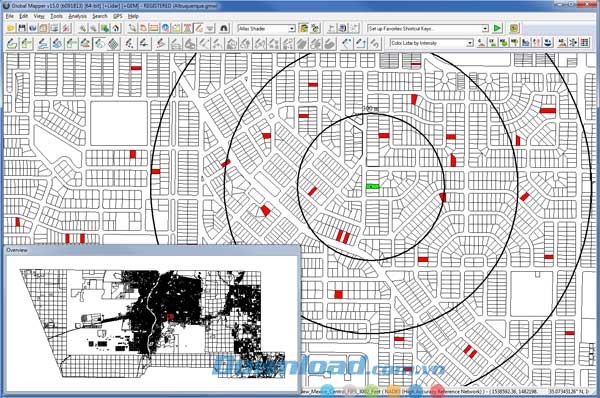Click the green play Run Favorite button
The image size is (600, 398).
[497, 28]
